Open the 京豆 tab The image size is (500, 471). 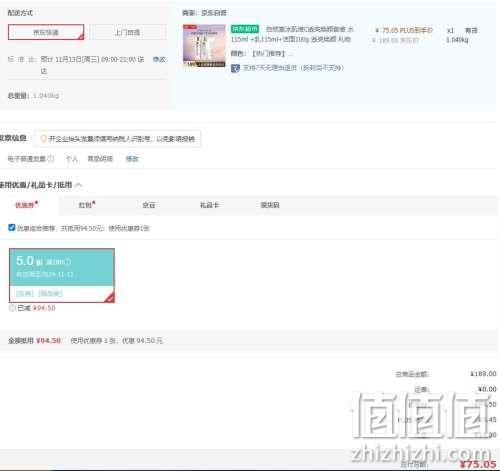(x=149, y=205)
